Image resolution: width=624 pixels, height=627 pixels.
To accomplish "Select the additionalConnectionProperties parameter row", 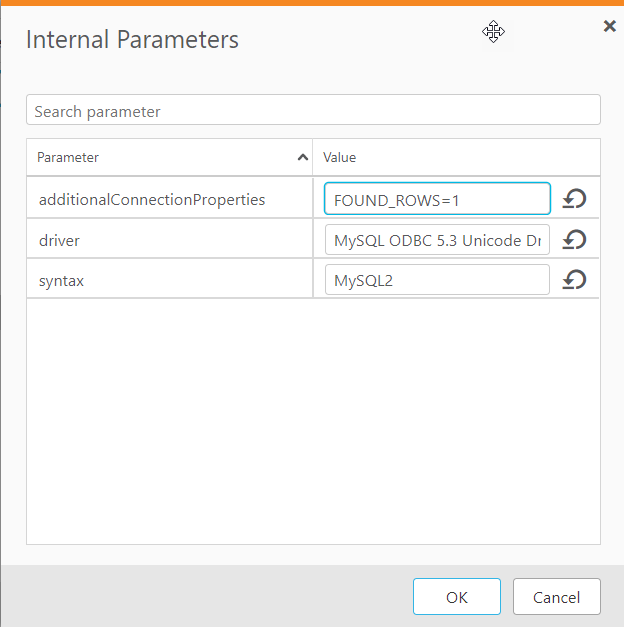I will pos(152,199).
